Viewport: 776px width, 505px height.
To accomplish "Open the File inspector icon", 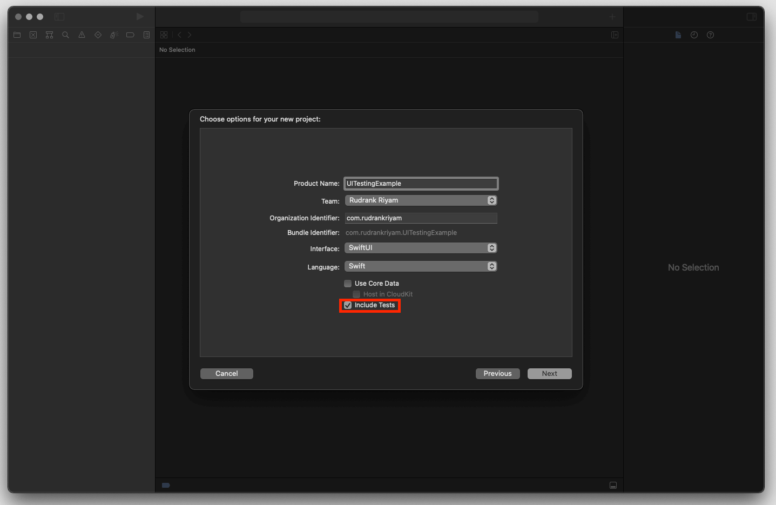I will [678, 34].
